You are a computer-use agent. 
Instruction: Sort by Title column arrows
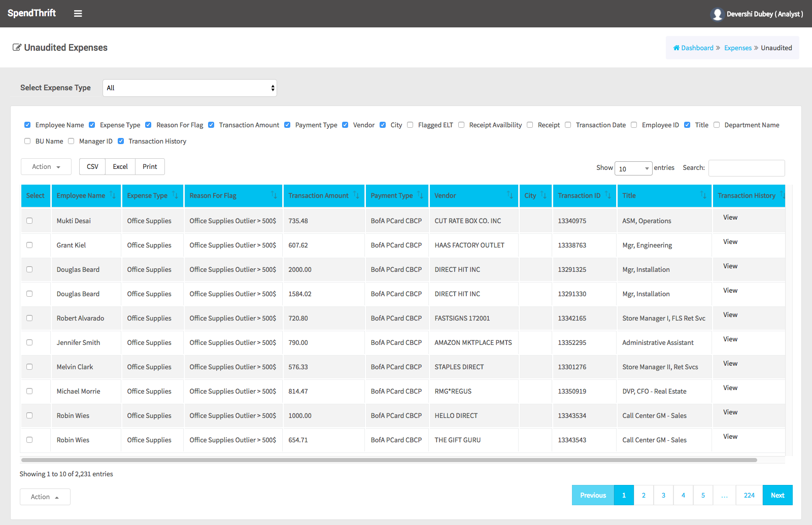[703, 195]
